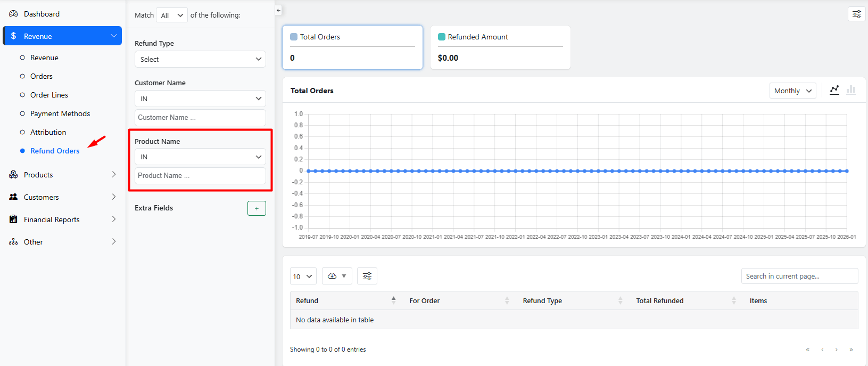
Task: Open the Order Lines page
Action: (49, 95)
